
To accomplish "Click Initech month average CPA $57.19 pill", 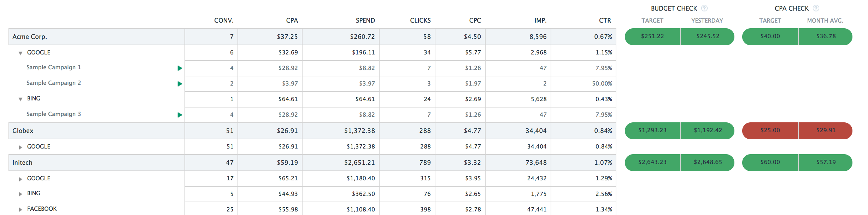I will point(826,162).
